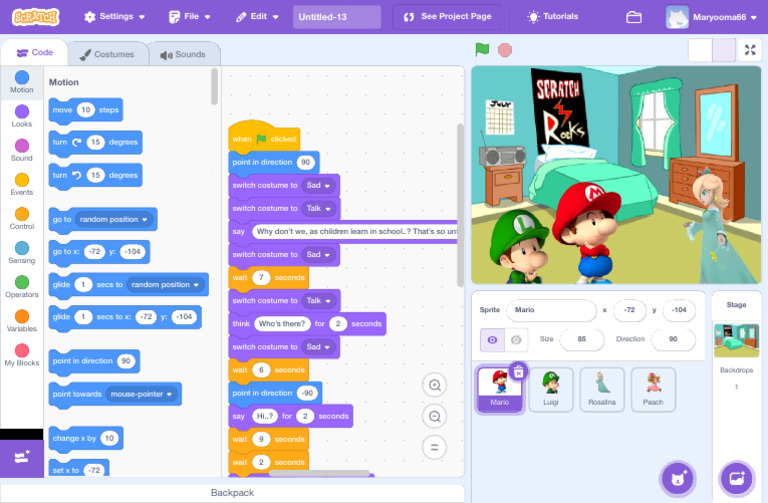This screenshot has width=768, height=503.
Task: Open the Backpack panel
Action: click(232, 493)
